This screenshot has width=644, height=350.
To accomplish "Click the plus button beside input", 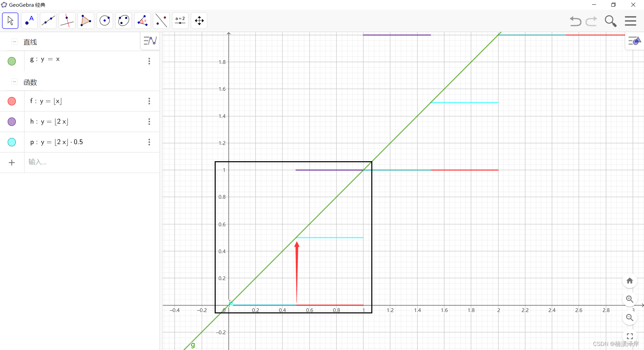I will click(12, 163).
